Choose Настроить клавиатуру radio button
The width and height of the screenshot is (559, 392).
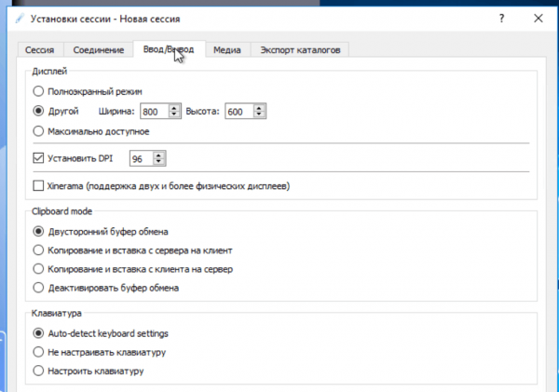(x=38, y=371)
